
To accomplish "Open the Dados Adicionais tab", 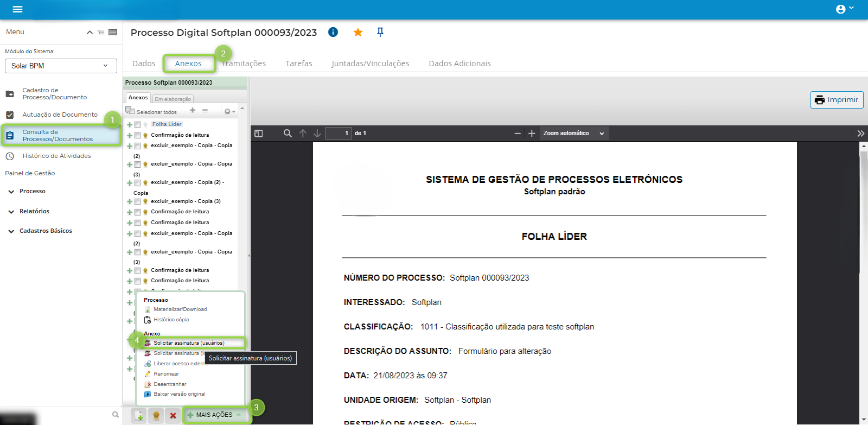I will (459, 64).
